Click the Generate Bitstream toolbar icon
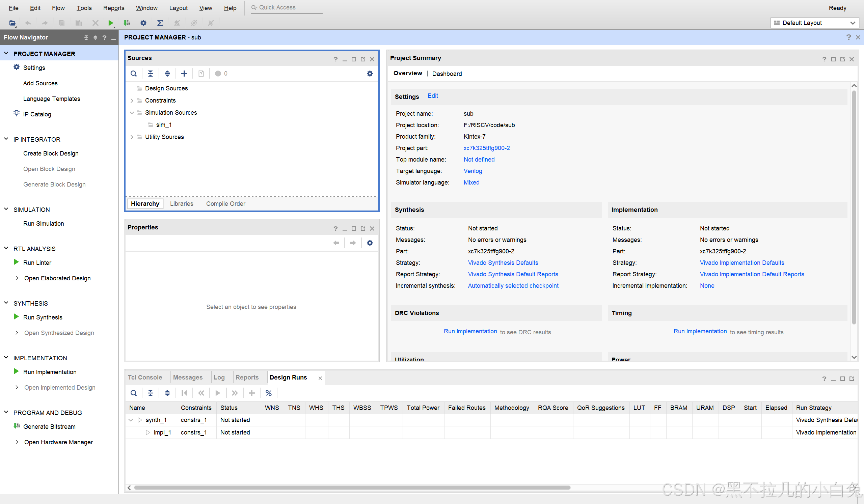This screenshot has height=504, width=864. click(x=127, y=23)
